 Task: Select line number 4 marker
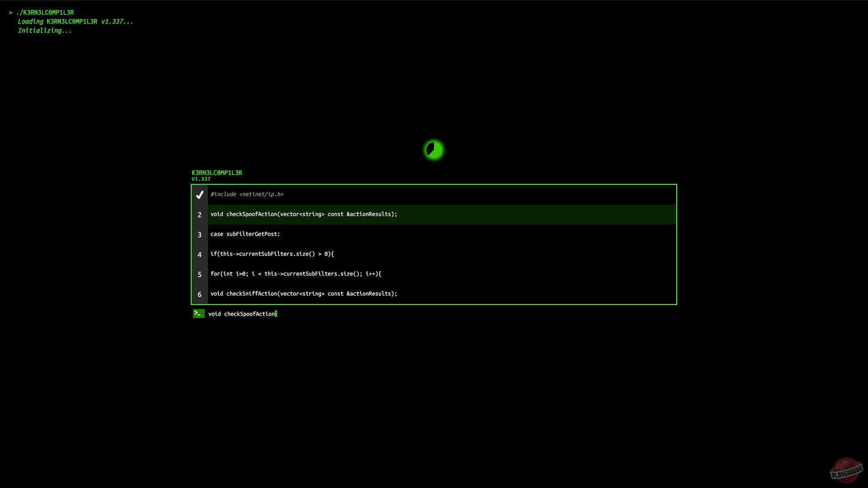[199, 254]
